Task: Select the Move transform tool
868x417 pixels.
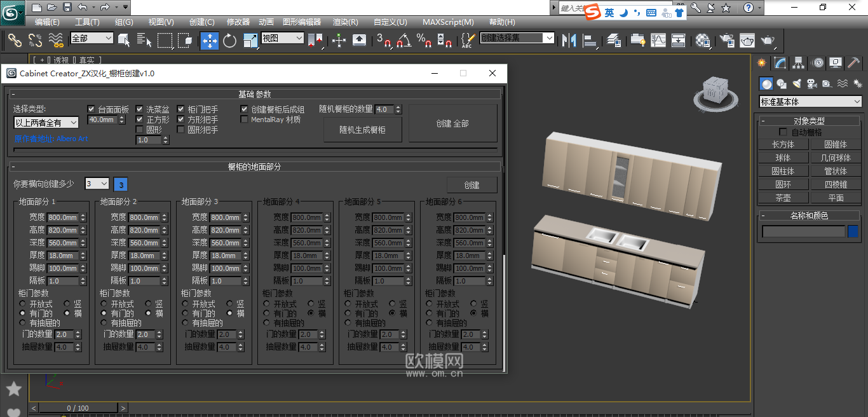Action: 210,41
